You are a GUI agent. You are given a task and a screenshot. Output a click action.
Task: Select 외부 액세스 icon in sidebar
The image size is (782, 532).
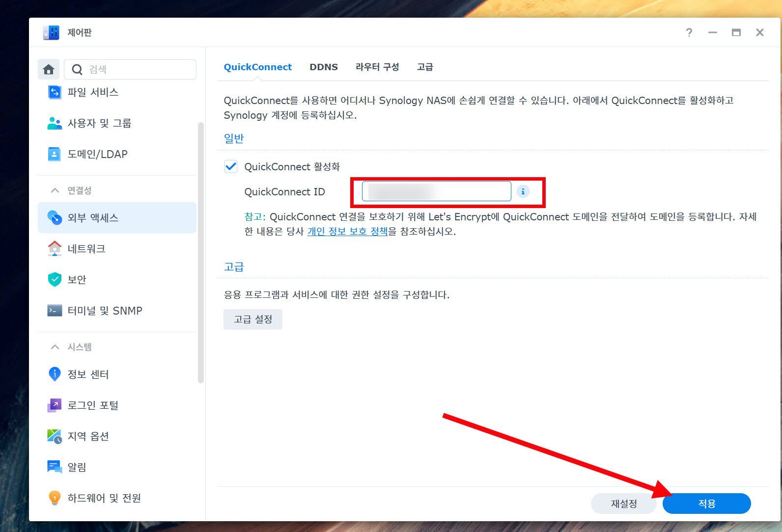(55, 217)
